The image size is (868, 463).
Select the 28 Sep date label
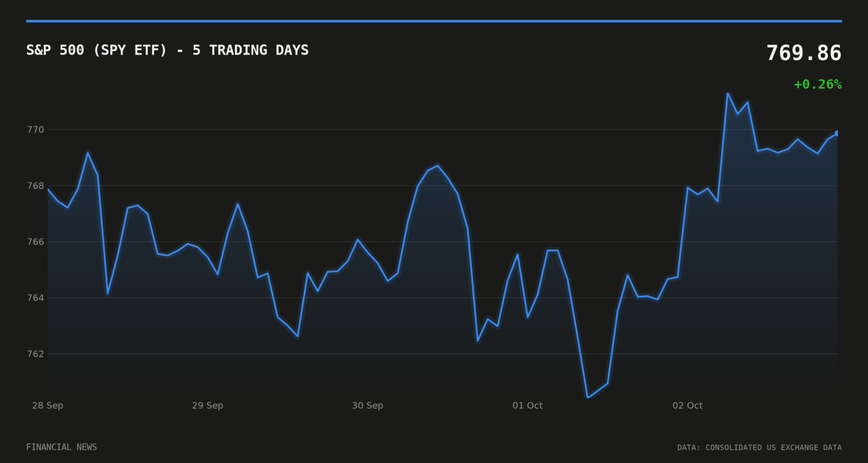tap(47, 405)
